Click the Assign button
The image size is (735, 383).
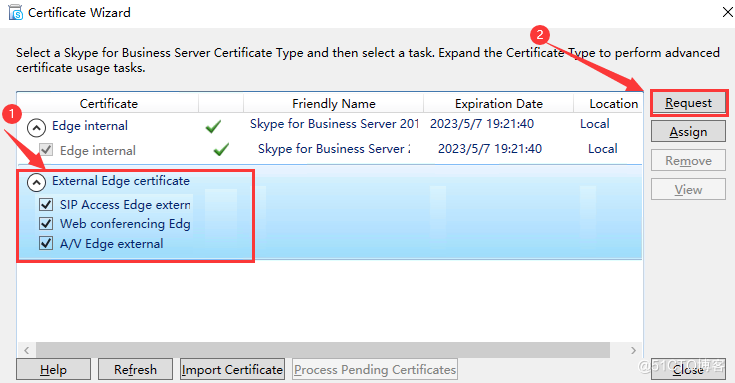coord(688,132)
